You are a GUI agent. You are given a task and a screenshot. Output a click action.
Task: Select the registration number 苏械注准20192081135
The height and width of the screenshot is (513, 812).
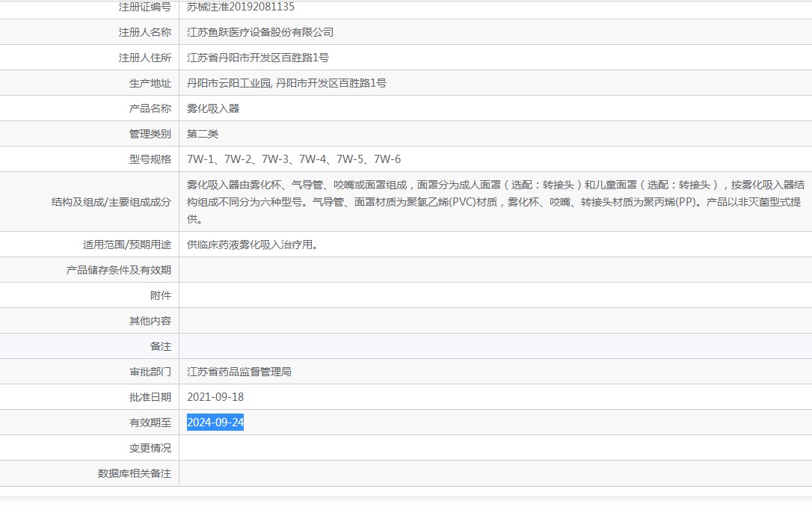[240, 7]
